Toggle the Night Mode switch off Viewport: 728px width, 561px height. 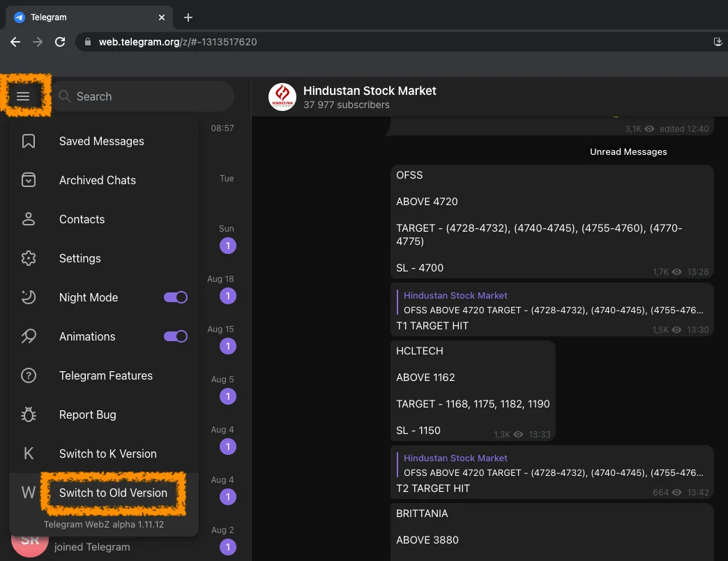pos(176,297)
